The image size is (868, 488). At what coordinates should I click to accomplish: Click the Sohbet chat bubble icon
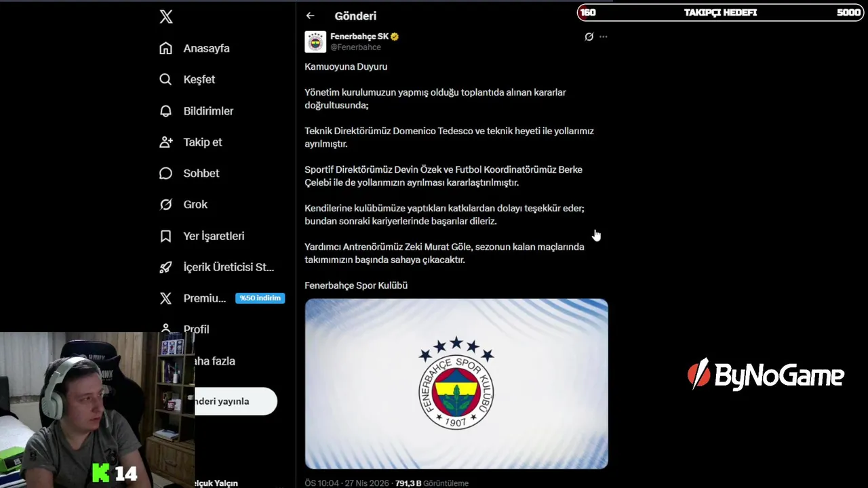tap(165, 173)
